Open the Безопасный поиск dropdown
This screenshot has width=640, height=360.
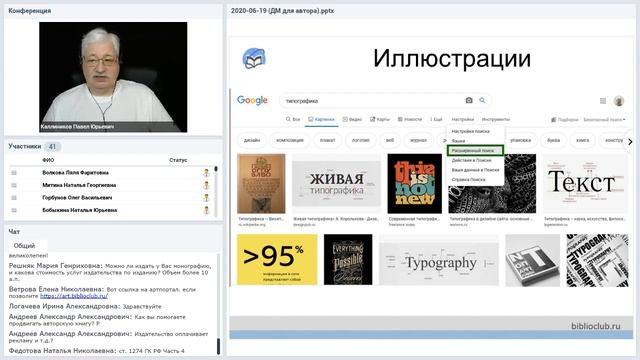click(604, 120)
